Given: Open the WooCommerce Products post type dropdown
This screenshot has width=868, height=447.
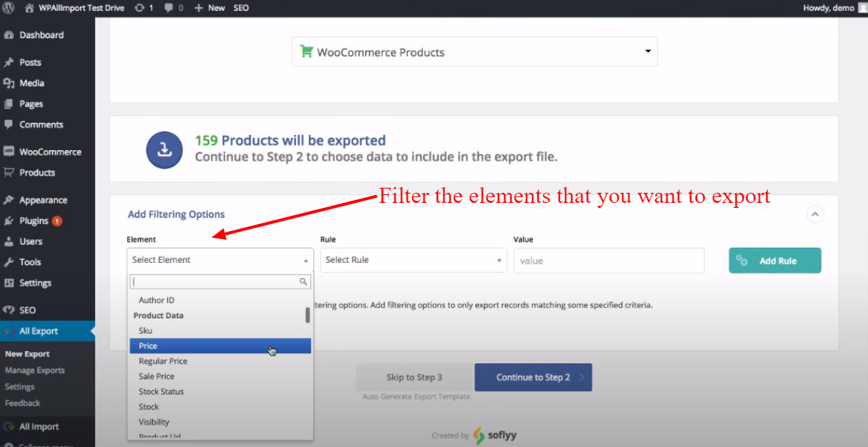Looking at the screenshot, I should 474,52.
